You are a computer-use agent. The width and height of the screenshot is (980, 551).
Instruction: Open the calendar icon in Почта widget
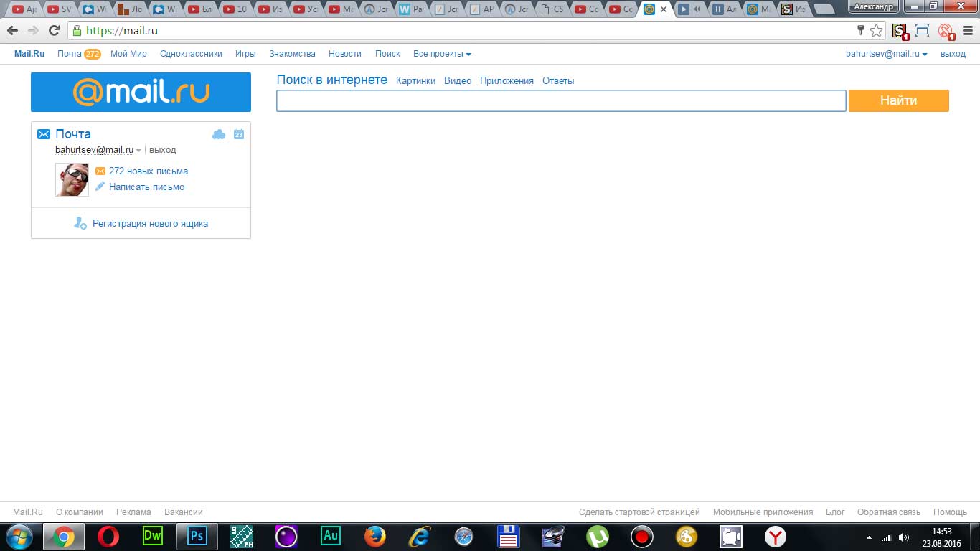(x=239, y=134)
